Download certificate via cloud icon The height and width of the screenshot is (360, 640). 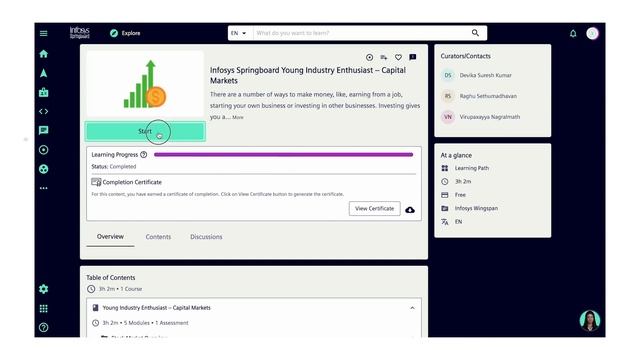pyautogui.click(x=410, y=210)
